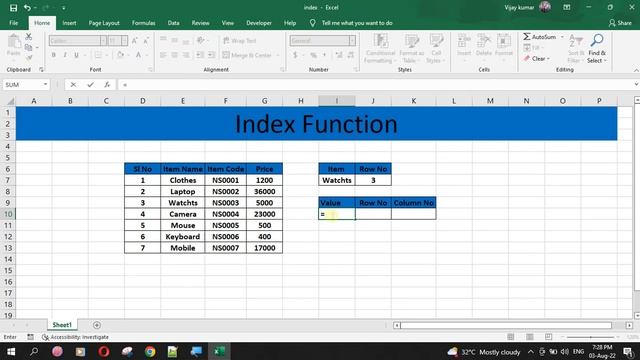Switch to Normal view in status bar
640x360 pixels.
[511, 337]
